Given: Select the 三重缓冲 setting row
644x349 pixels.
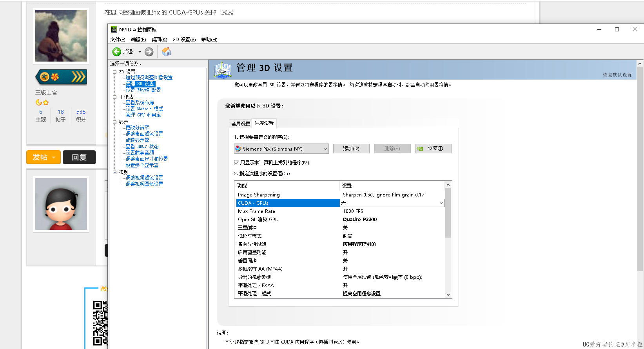Looking at the screenshot, I should coord(340,228).
